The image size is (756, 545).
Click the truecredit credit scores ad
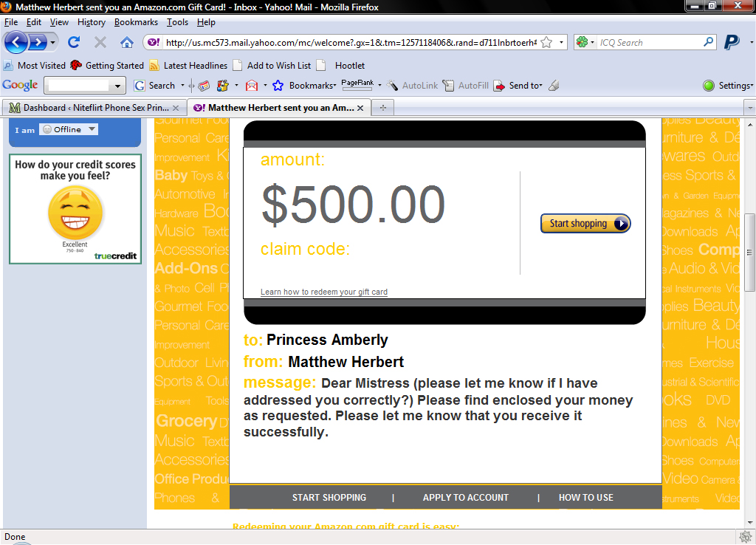point(75,209)
